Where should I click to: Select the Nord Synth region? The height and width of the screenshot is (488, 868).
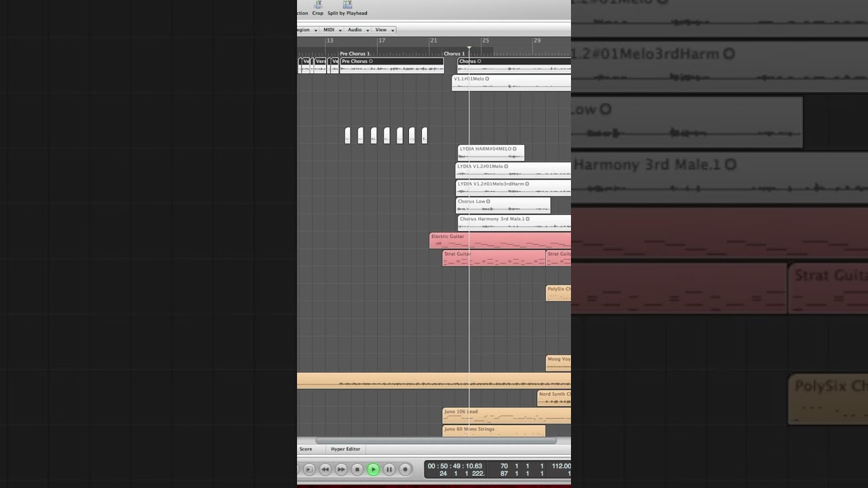554,398
